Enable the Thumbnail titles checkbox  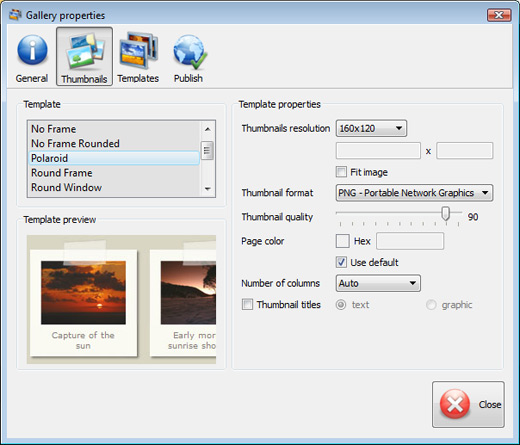coord(247,304)
